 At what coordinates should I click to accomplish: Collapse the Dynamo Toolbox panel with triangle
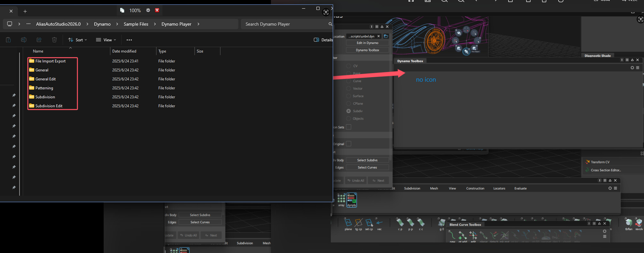[632, 60]
